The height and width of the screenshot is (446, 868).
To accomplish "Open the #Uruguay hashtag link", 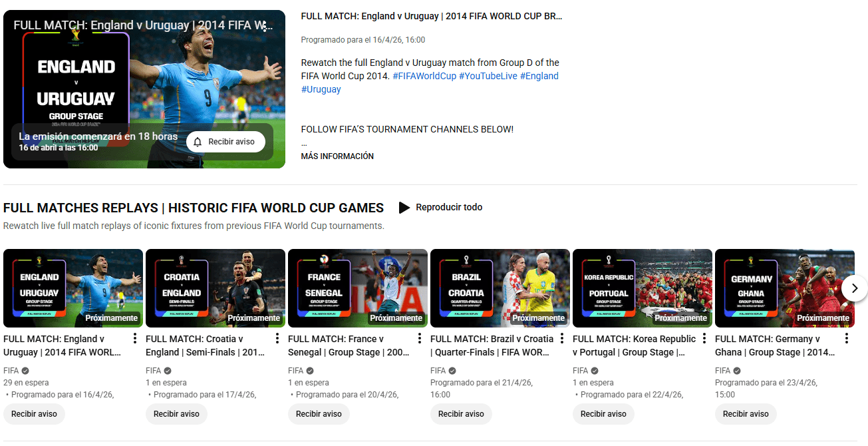I will pos(321,89).
